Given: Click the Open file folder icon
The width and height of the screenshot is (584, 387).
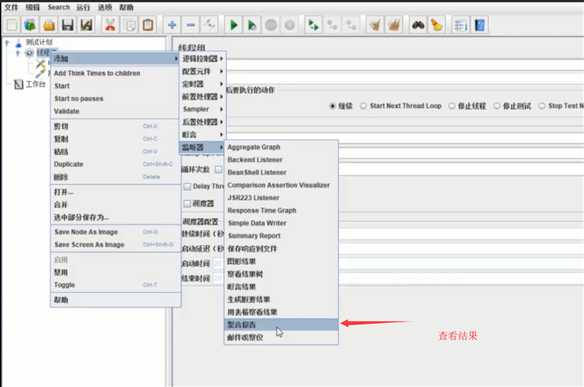Looking at the screenshot, I should click(x=49, y=25).
